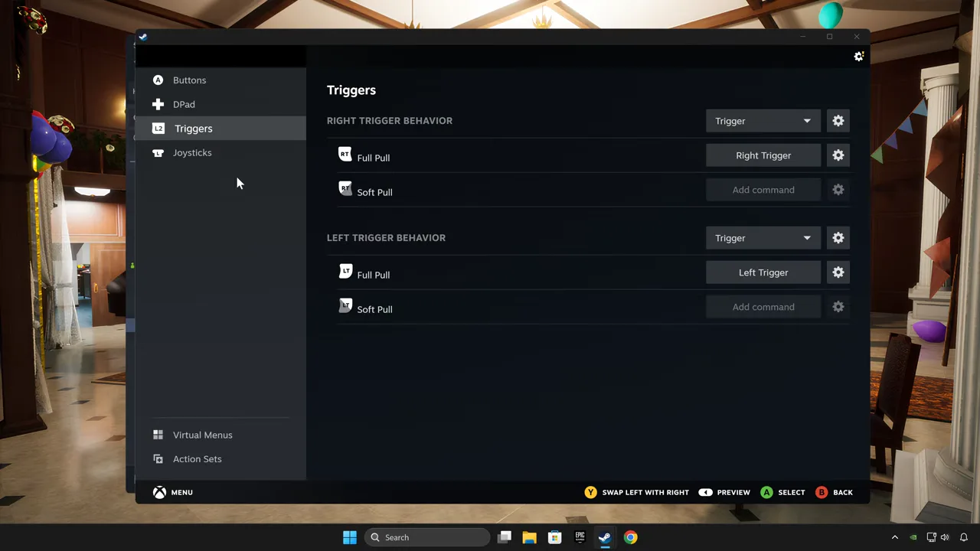The height and width of the screenshot is (551, 980).
Task: Click the Steam logo in title bar
Action: tap(142, 37)
